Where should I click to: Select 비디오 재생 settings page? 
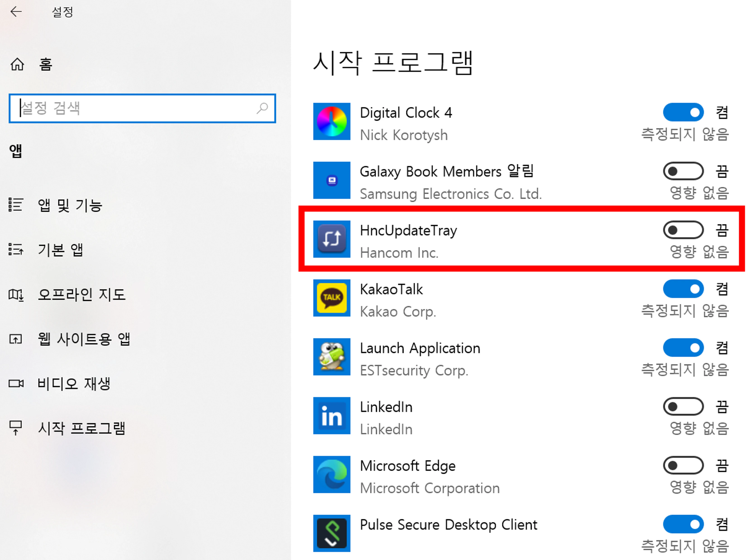[x=74, y=383]
